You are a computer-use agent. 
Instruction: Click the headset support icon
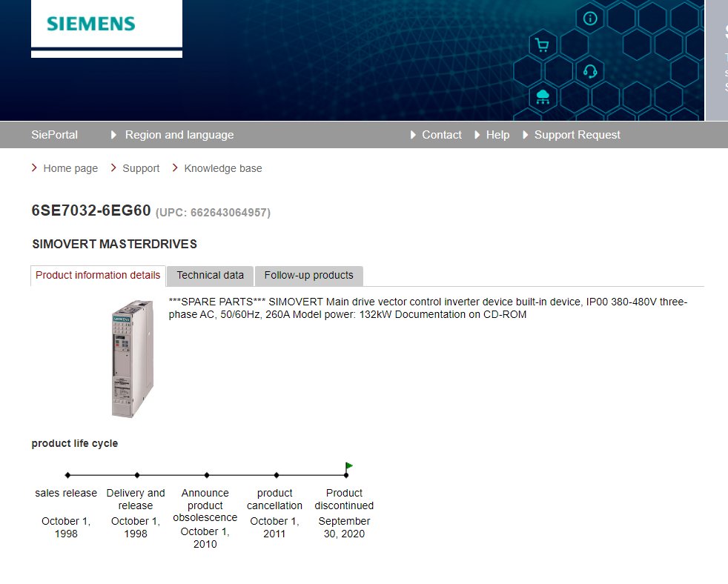590,71
